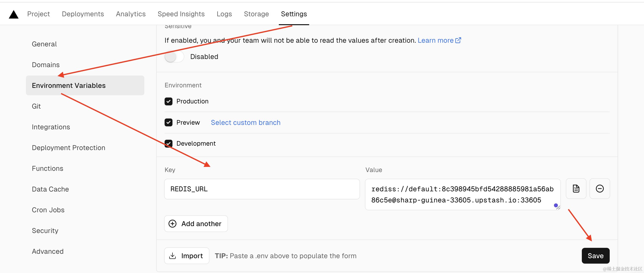Switch to the Speed Insights tab
The width and height of the screenshot is (644, 273).
click(181, 14)
